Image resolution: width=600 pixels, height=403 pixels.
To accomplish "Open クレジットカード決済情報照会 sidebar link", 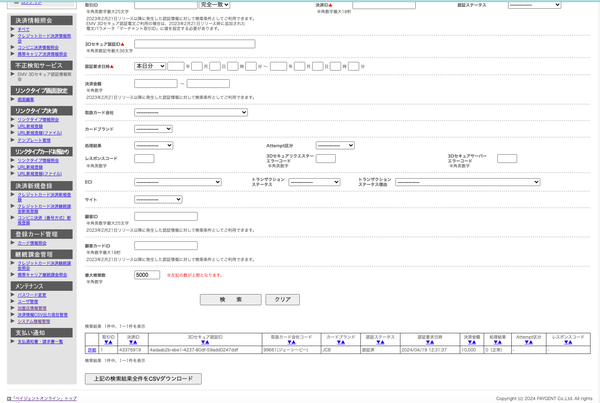I will (44, 38).
